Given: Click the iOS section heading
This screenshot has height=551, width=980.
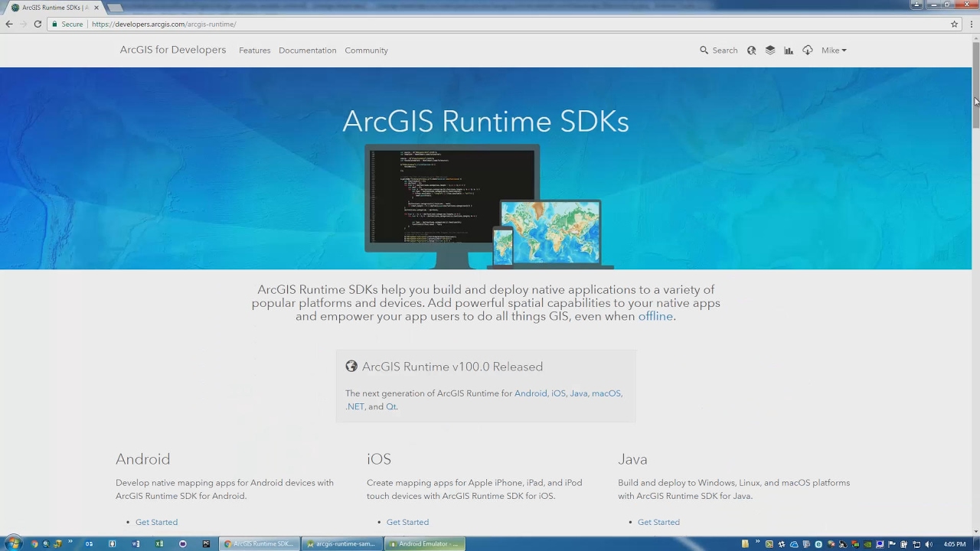Looking at the screenshot, I should [379, 459].
